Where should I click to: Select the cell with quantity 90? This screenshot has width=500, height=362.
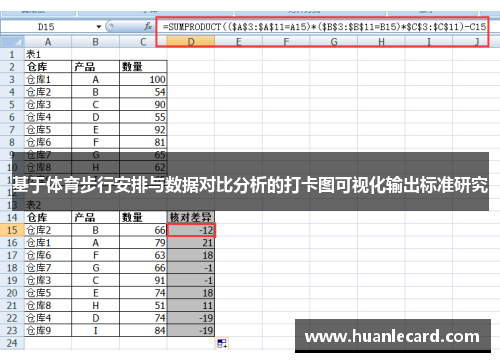[143, 104]
